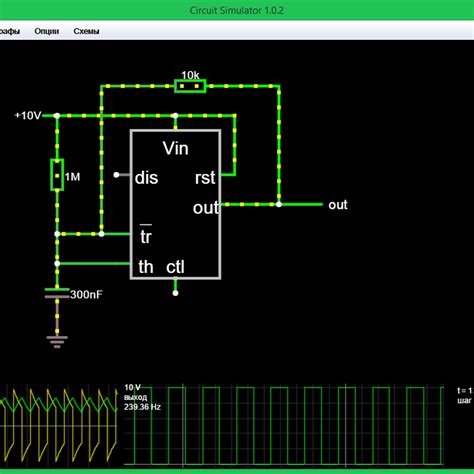
Task: Click the dis pin open terminal
Action: click(x=116, y=175)
